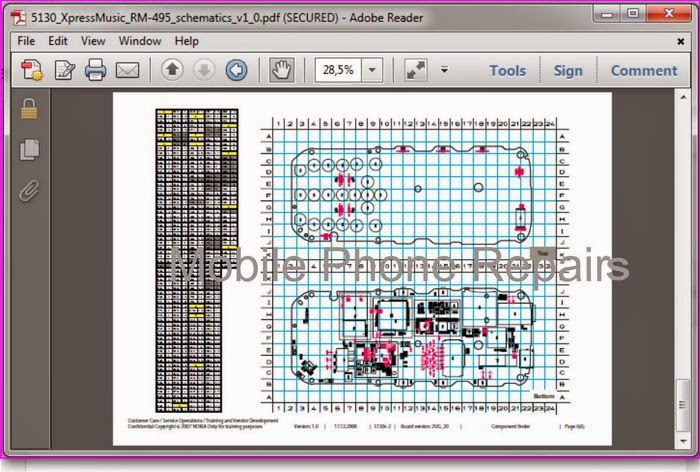Open the File menu
The image size is (700, 472).
point(26,41)
